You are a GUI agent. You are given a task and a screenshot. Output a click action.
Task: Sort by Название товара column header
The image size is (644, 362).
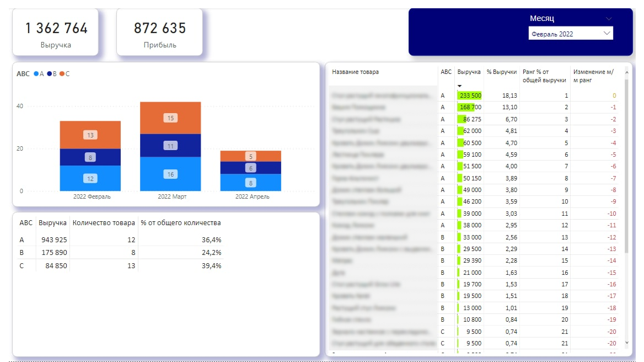point(355,72)
